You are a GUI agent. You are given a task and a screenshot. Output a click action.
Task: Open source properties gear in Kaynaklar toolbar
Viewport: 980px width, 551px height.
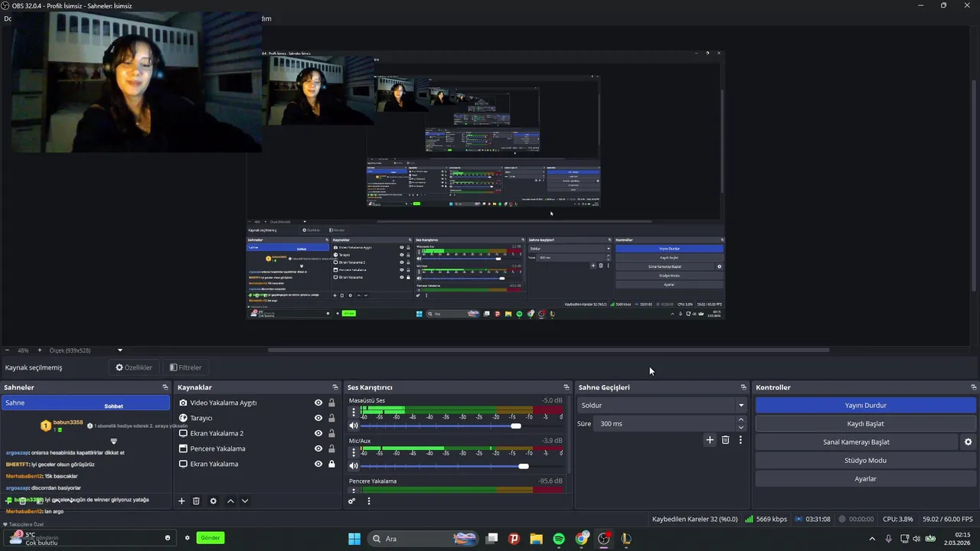pyautogui.click(x=213, y=501)
